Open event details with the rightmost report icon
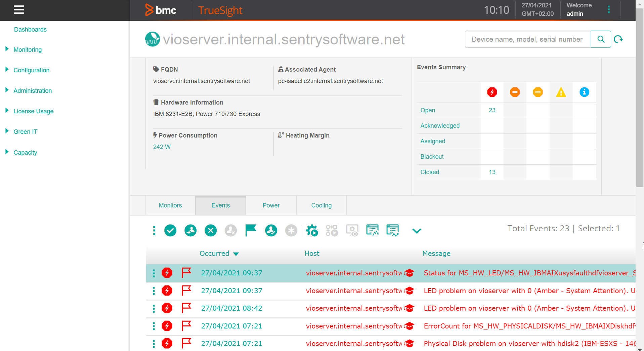The image size is (644, 351). pos(392,230)
